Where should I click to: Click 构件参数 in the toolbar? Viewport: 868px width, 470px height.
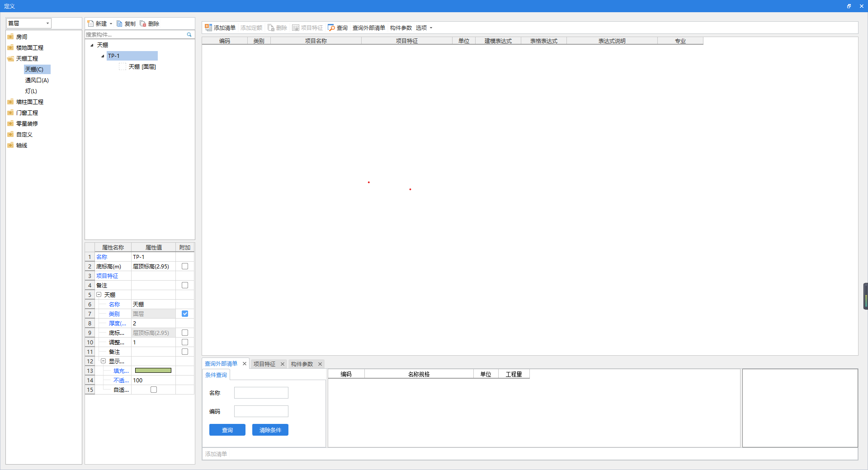401,28
